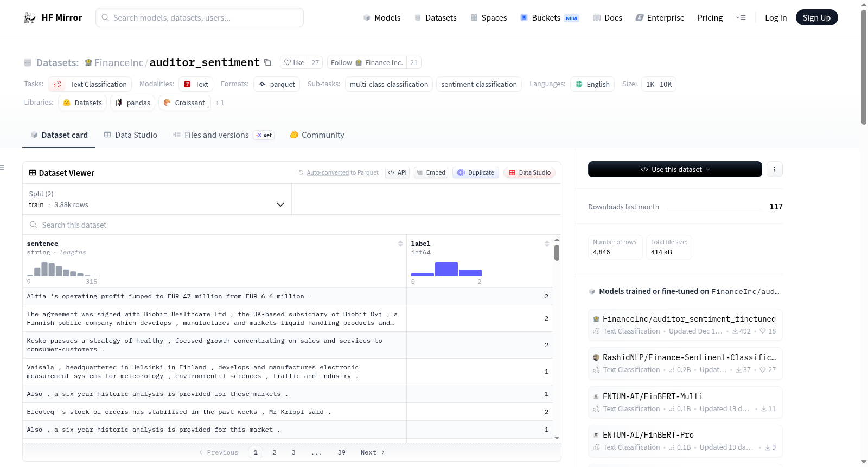The width and height of the screenshot is (868, 467).
Task: Expand the +1 more libraries
Action: pos(220,103)
